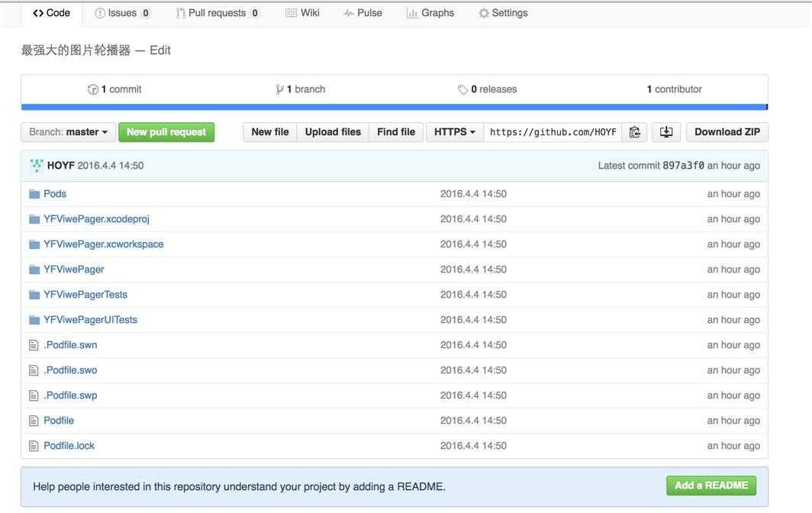This screenshot has height=513, width=812.
Task: Open repository Settings tab
Action: 504,13
